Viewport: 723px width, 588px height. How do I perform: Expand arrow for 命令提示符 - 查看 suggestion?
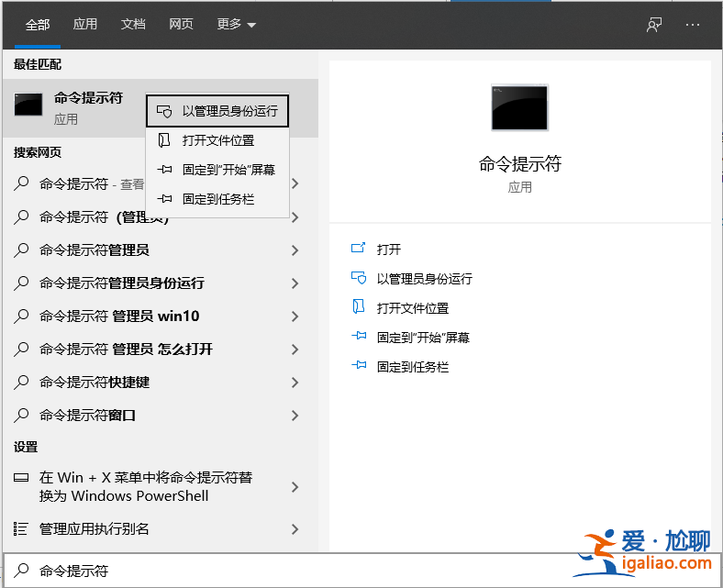(x=295, y=183)
